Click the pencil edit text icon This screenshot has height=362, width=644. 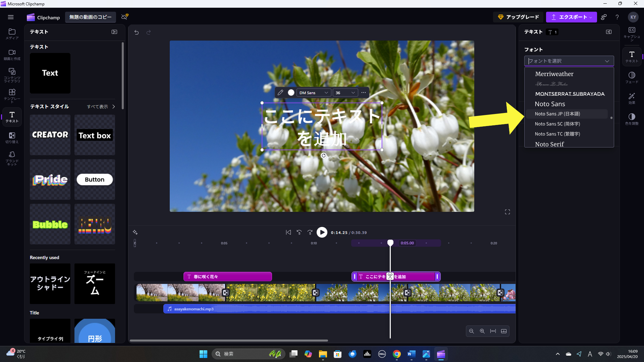(280, 93)
